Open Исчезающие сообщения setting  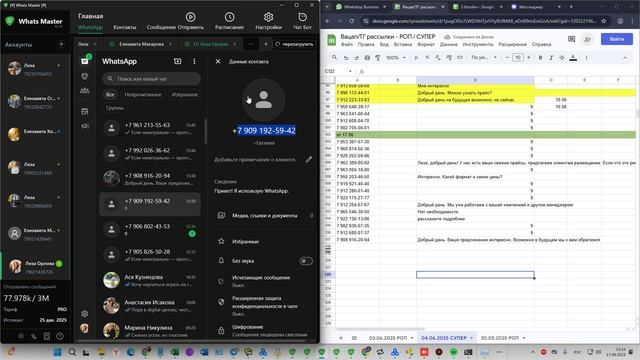264,281
